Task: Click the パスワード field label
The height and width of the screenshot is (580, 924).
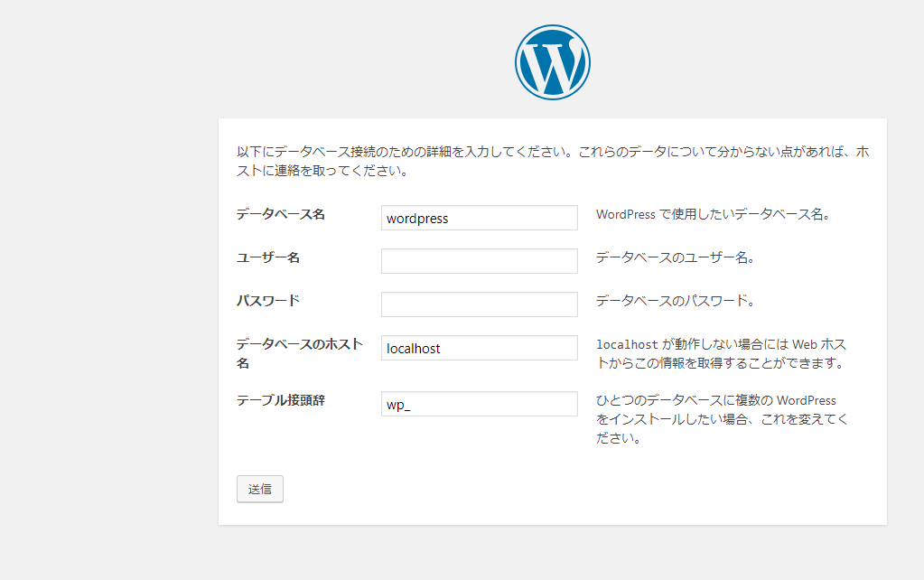Action: click(267, 301)
